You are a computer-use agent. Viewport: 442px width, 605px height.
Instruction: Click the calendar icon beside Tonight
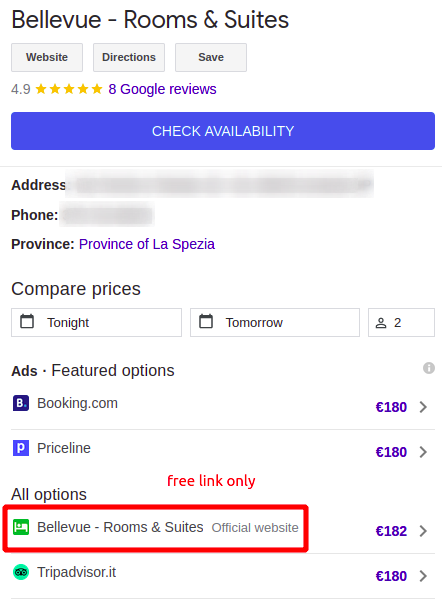tap(27, 321)
